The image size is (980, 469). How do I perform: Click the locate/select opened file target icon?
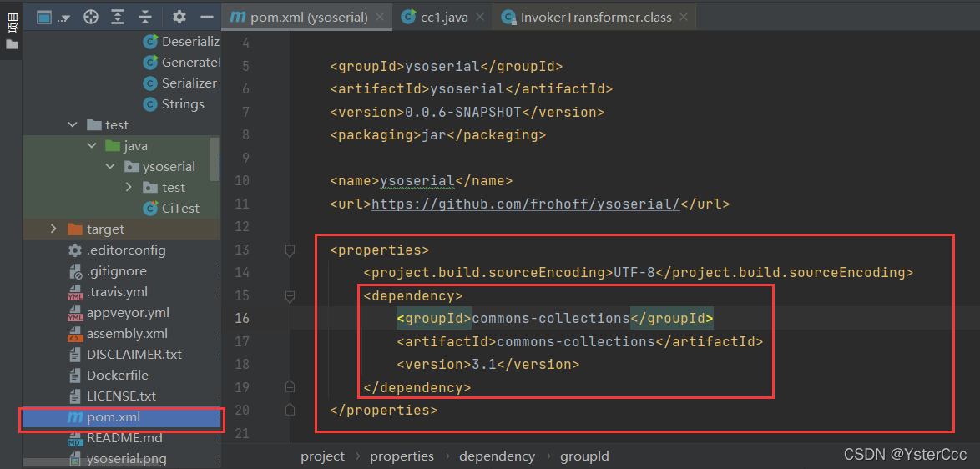point(91,18)
